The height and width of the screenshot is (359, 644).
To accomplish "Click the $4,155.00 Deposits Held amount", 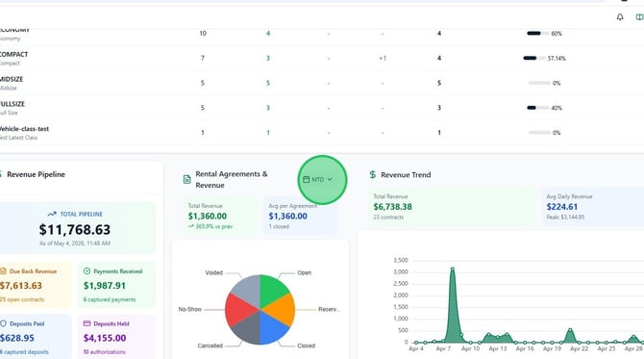I will (105, 338).
